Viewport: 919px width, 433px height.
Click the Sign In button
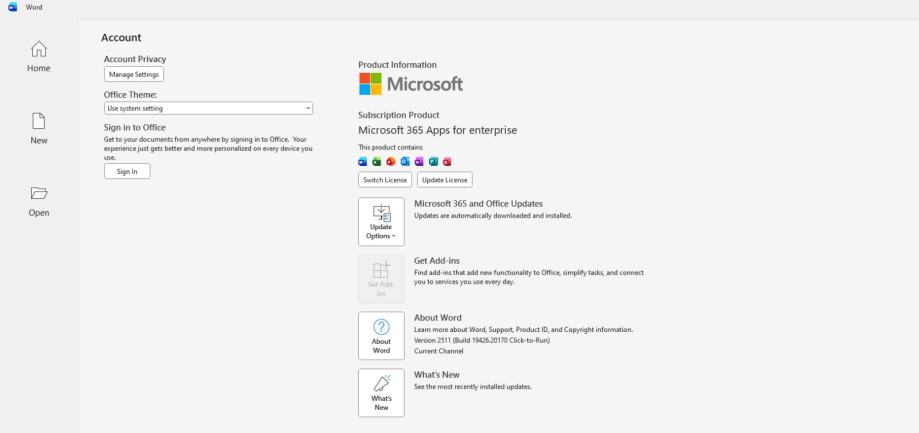coord(127,171)
